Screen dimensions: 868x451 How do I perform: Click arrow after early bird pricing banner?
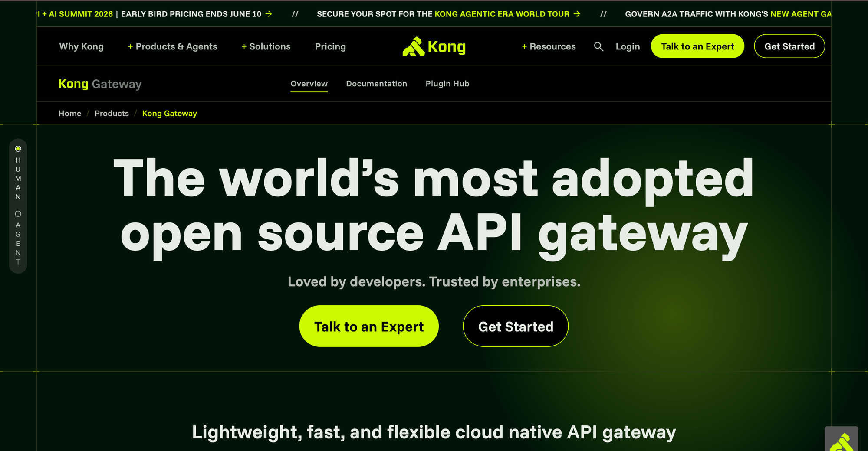(269, 14)
